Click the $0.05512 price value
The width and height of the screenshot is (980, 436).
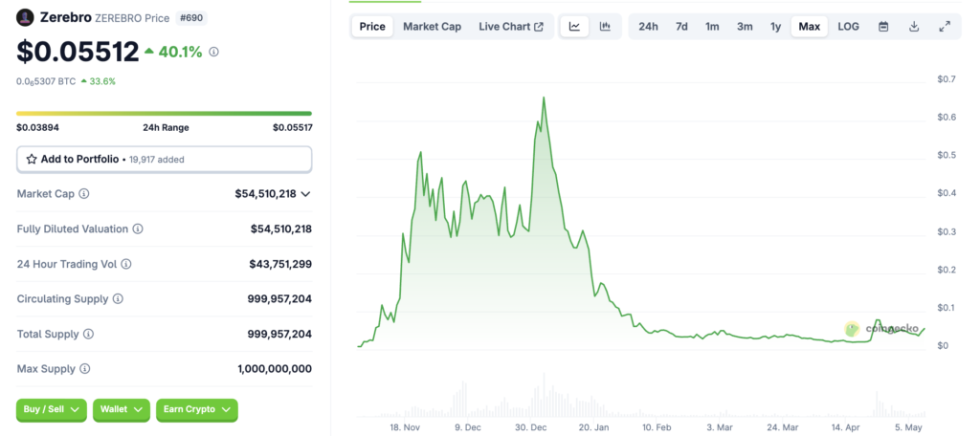78,52
